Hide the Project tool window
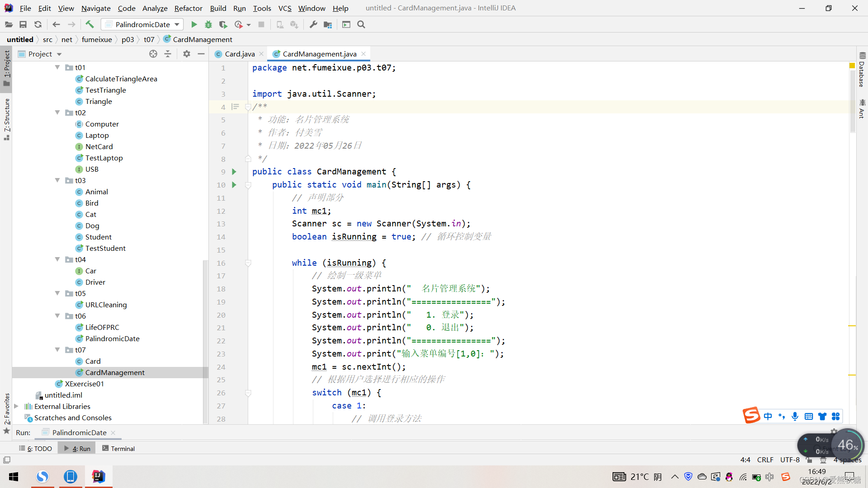 coord(201,54)
